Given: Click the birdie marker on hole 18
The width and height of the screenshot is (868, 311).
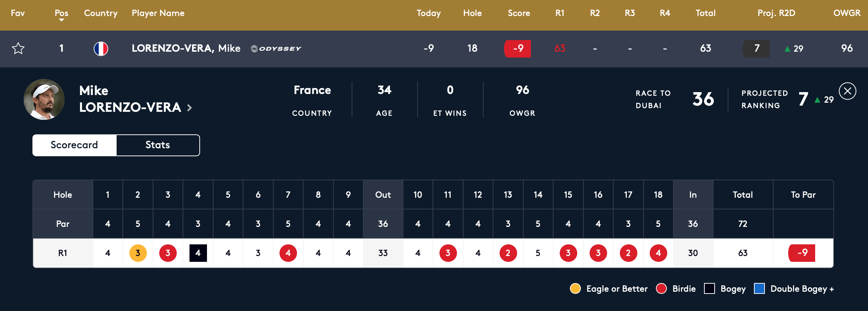Looking at the screenshot, I should (658, 253).
